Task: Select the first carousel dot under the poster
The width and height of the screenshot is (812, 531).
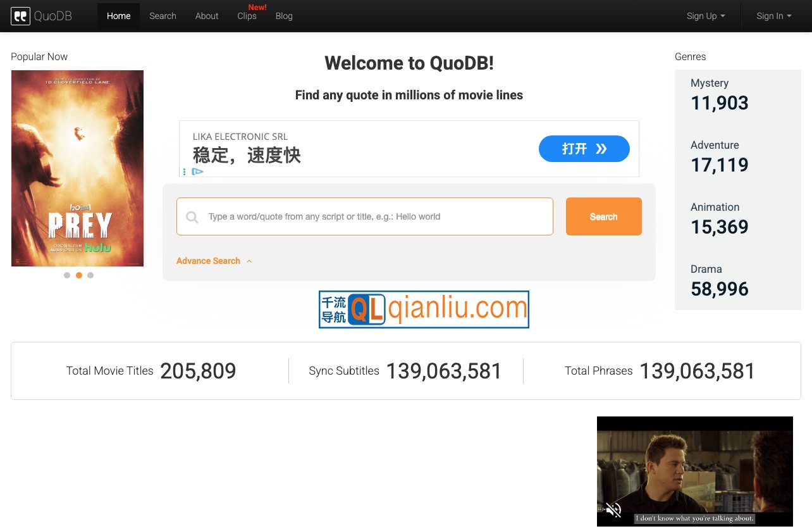Action: tap(67, 275)
